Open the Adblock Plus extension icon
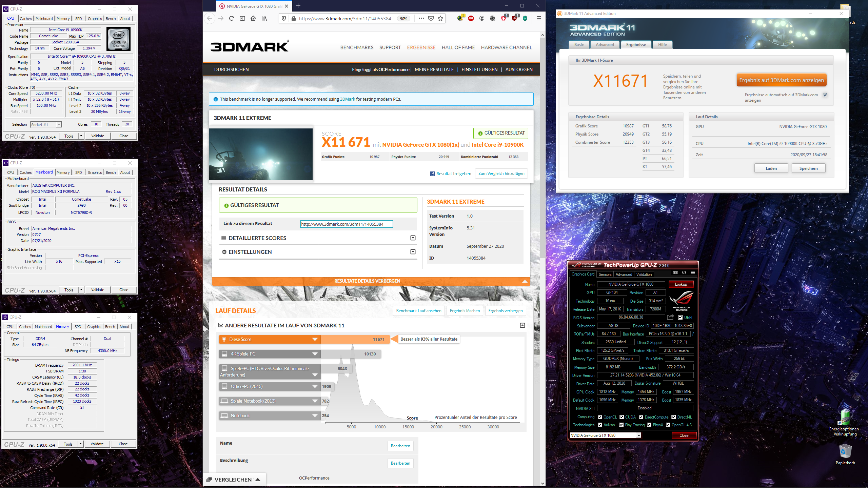 tap(471, 18)
